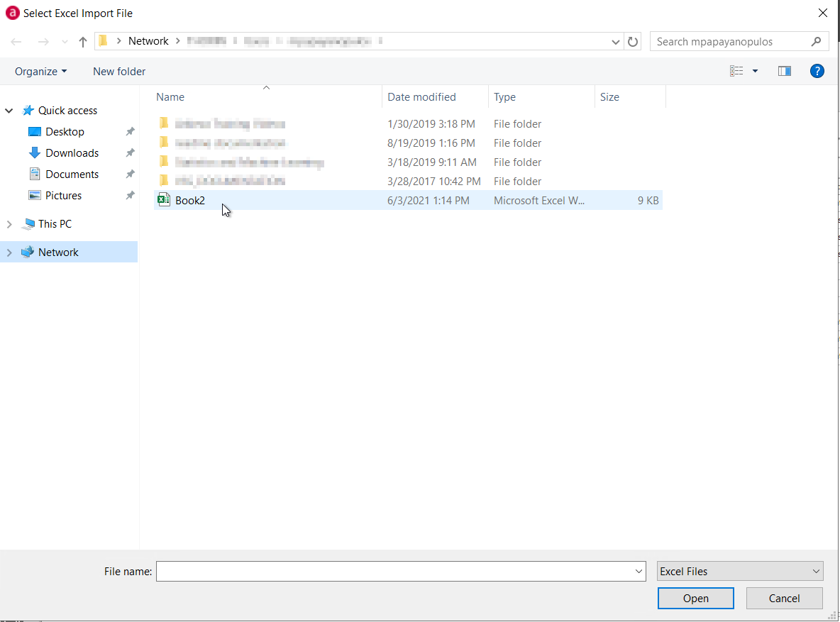Open Downloads in the sidebar
Image resolution: width=840 pixels, height=622 pixels.
click(72, 153)
